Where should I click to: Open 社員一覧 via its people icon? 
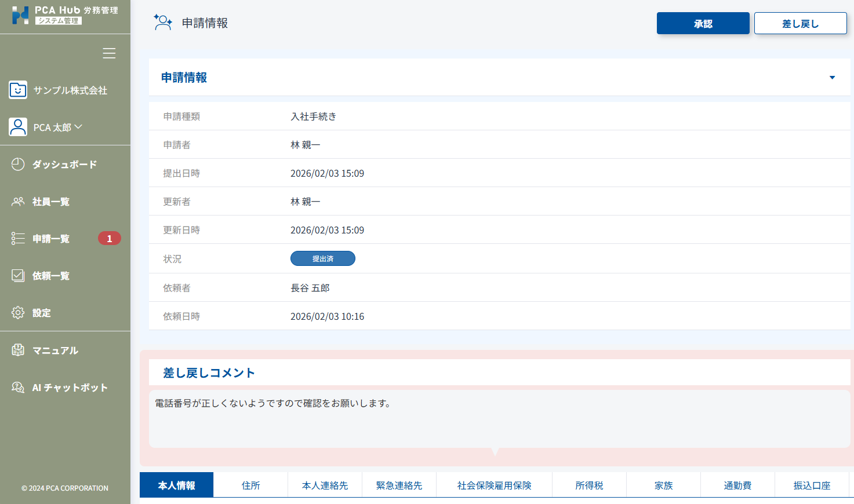pos(18,202)
